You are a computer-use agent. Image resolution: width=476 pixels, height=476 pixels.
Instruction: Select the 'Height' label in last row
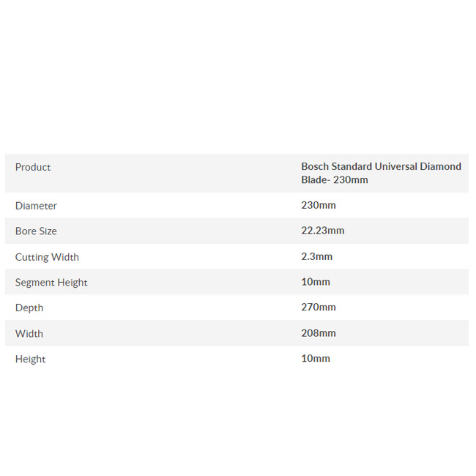[30, 359]
